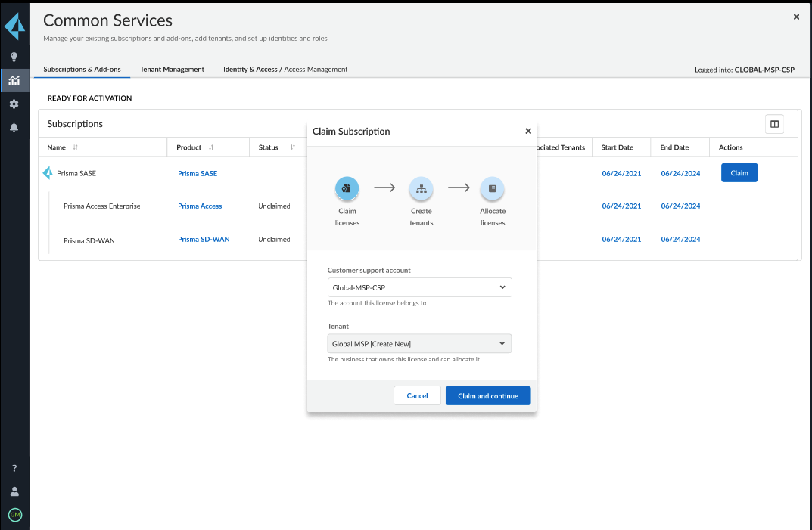Click the Unclaimed status for Prisma Access

(x=274, y=206)
